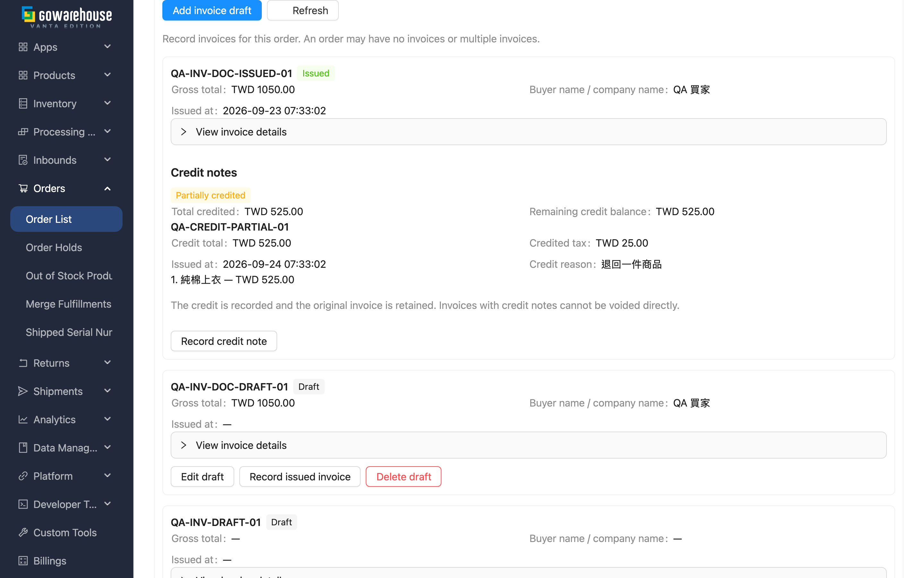Viewport: 924px width, 578px height.
Task: Click the Returns sidebar icon
Action: [23, 363]
